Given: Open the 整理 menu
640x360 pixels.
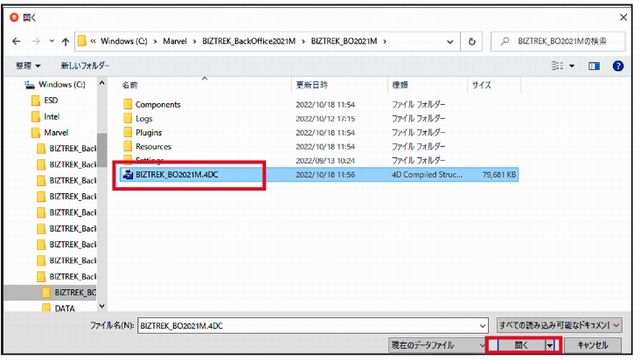Looking at the screenshot, I should pyautogui.click(x=28, y=65).
